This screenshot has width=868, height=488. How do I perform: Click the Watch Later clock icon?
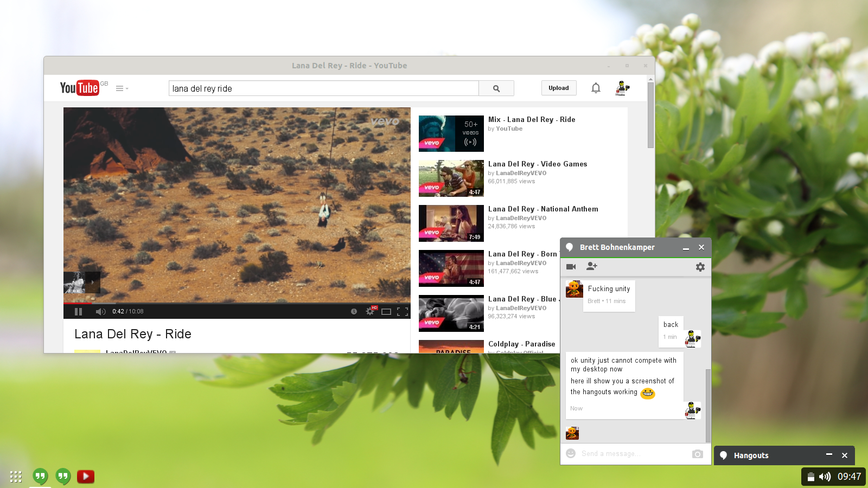354,311
